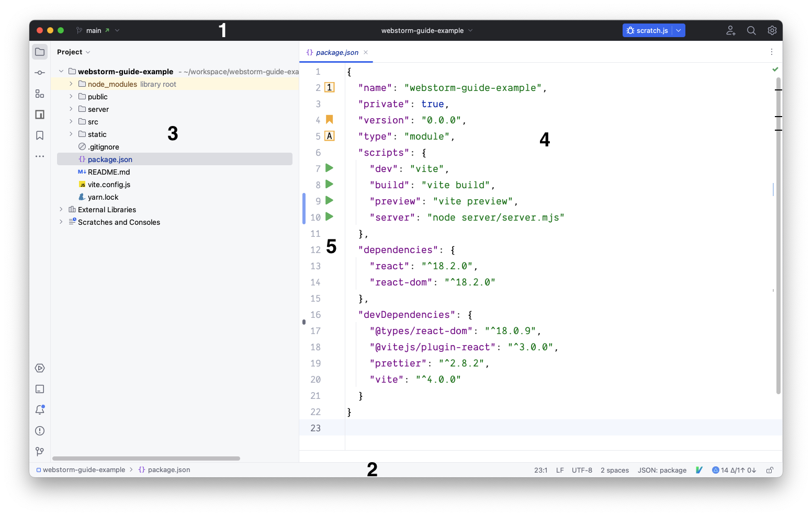Open the main branch widget
This screenshot has width=812, height=516.
click(98, 30)
